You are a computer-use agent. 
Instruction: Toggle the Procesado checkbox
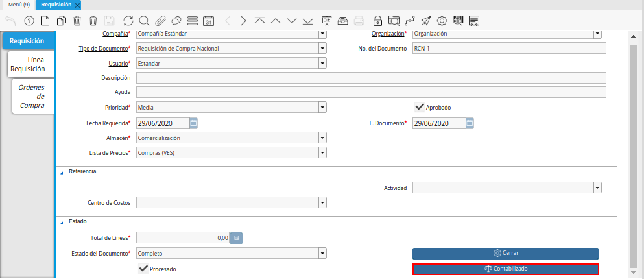[x=143, y=269]
